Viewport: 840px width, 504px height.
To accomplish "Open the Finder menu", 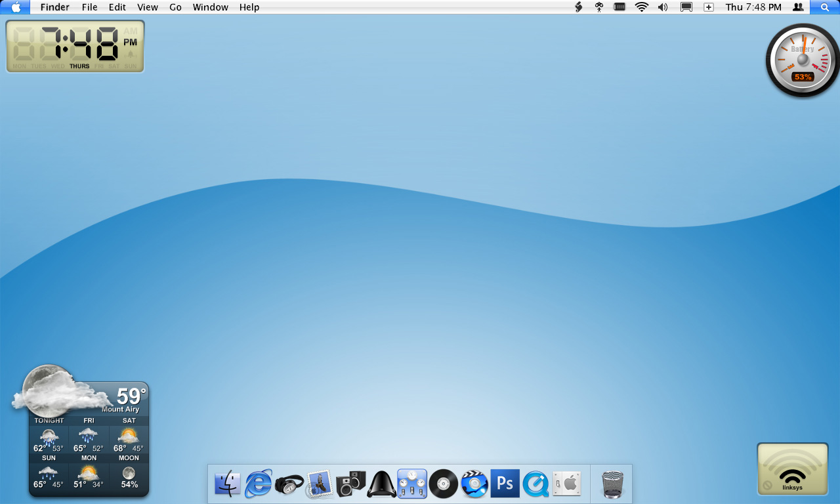I will (x=55, y=7).
